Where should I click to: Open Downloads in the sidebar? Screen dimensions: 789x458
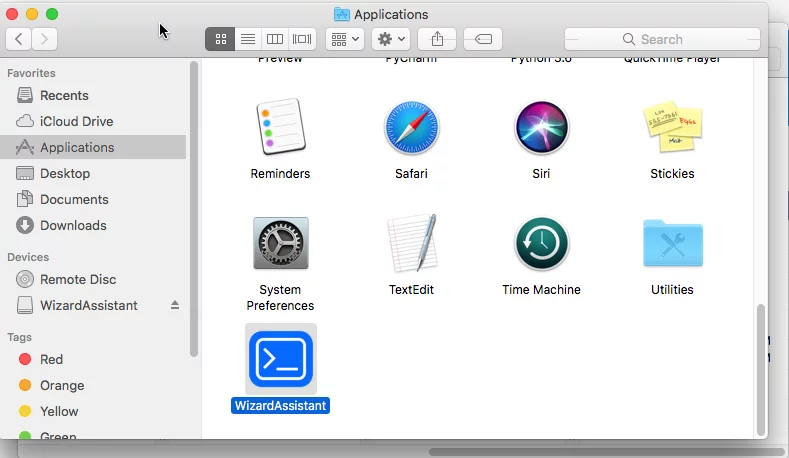93,225
